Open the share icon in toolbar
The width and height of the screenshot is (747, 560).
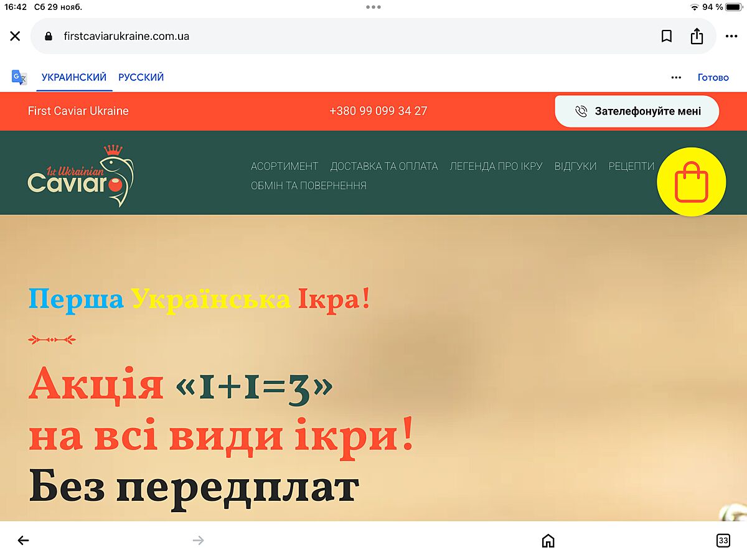(697, 36)
